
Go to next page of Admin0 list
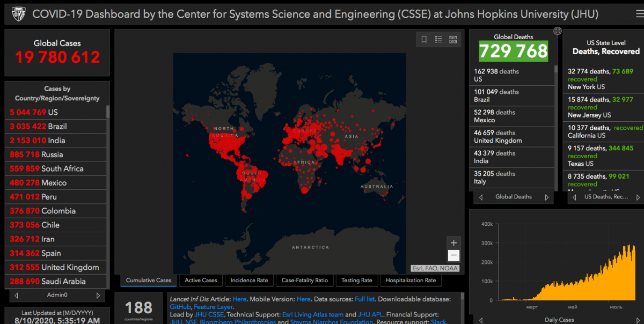pos(98,295)
